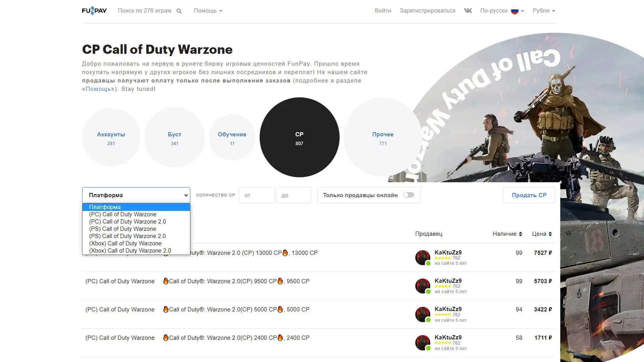The height and width of the screenshot is (362, 644).
Task: Select the CP 807 category circle
Action: click(300, 137)
